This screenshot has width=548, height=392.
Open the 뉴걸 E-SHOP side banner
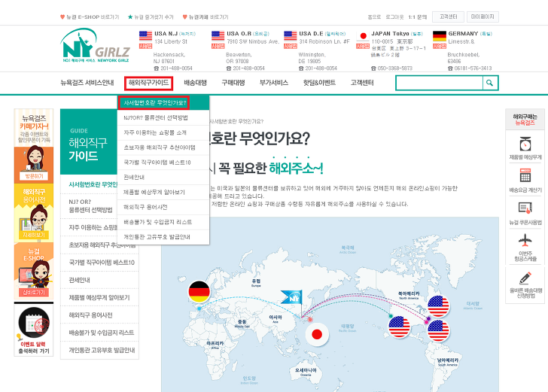(34, 272)
